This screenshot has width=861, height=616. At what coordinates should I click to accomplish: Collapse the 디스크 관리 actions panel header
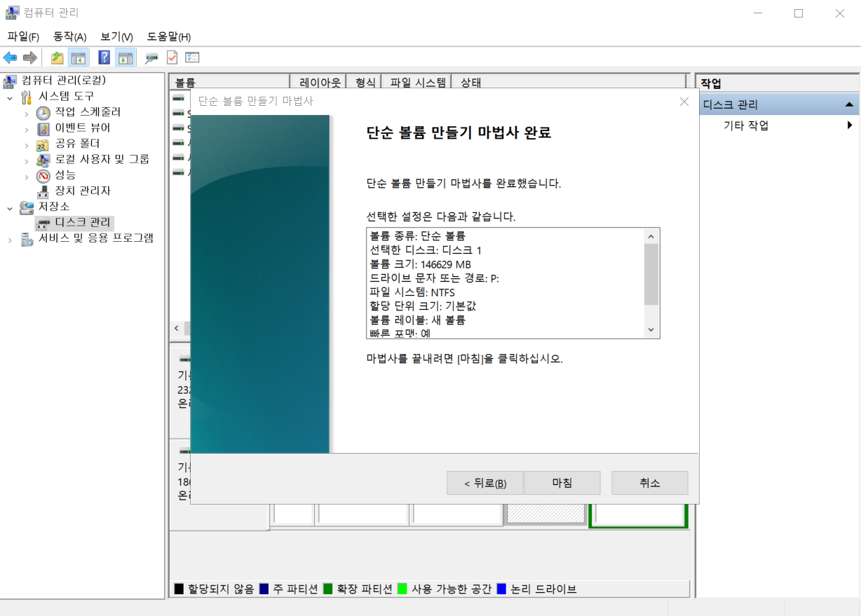[x=849, y=103]
